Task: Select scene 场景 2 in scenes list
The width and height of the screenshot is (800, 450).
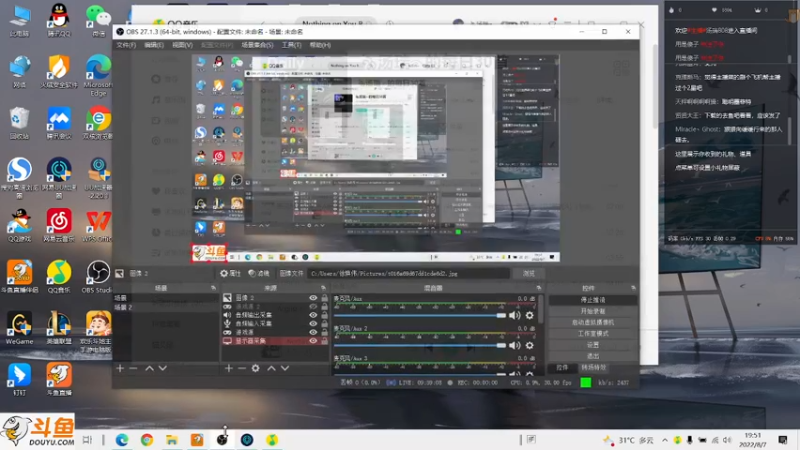Action: pyautogui.click(x=165, y=307)
